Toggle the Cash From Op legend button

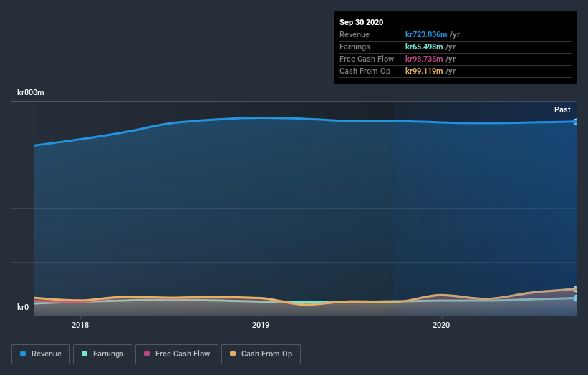(261, 354)
